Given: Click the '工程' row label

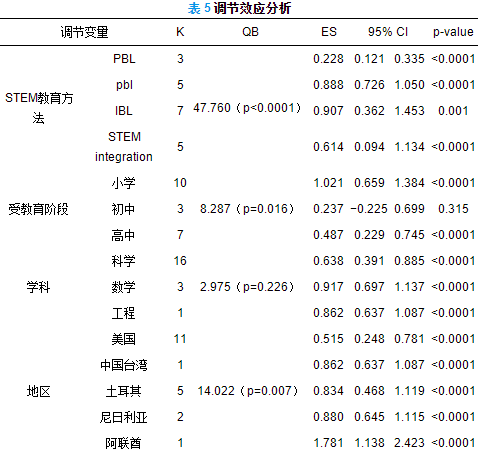Looking at the screenshot, I should click(x=124, y=313).
